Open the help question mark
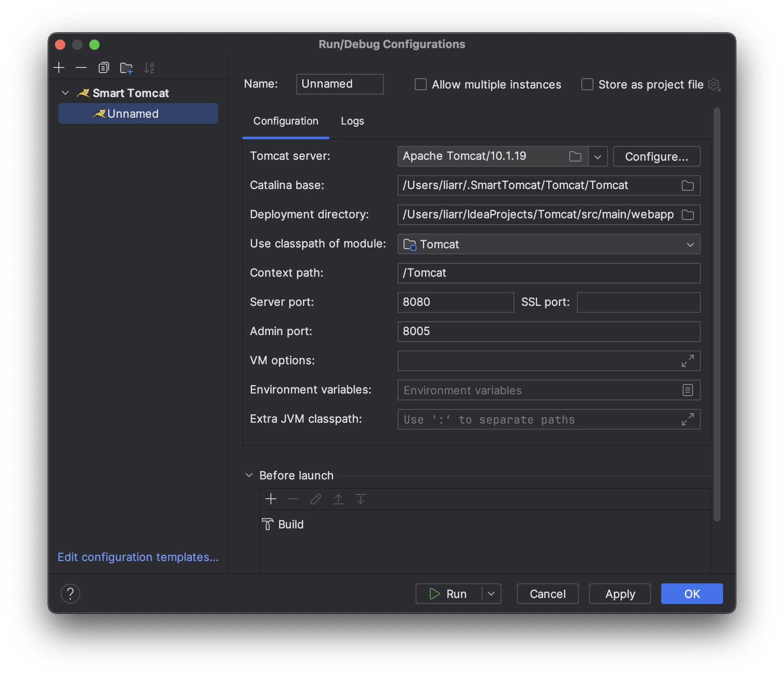The height and width of the screenshot is (677, 784). coord(70,594)
